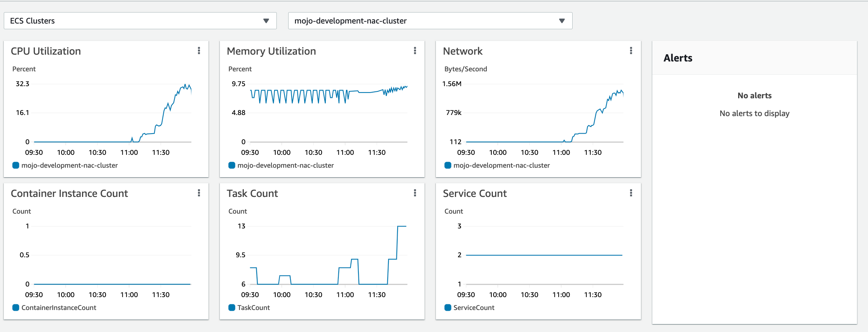
Task: Click the 9.5 value on Task Count axis
Action: [240, 255]
